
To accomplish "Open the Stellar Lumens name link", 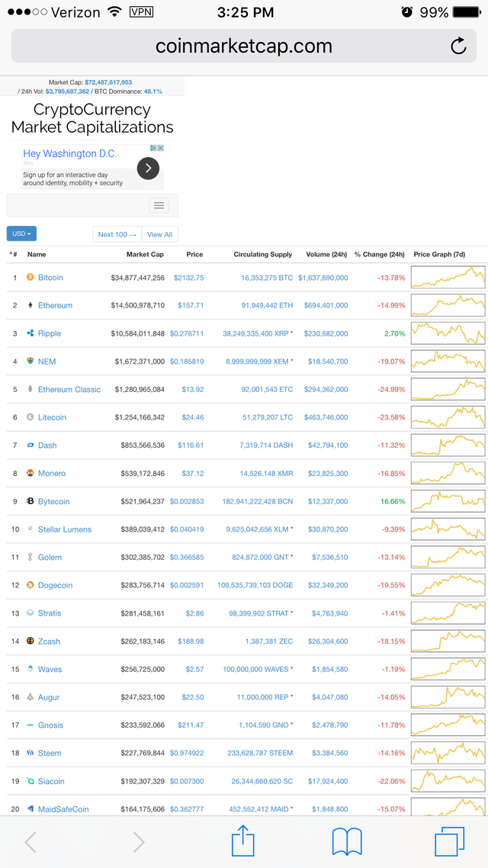I will click(65, 529).
